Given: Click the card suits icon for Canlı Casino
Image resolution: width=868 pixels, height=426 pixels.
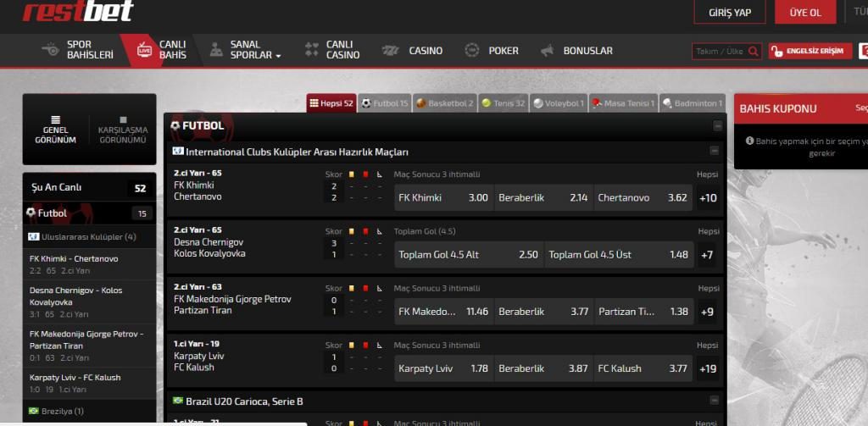Looking at the screenshot, I should pos(312,50).
